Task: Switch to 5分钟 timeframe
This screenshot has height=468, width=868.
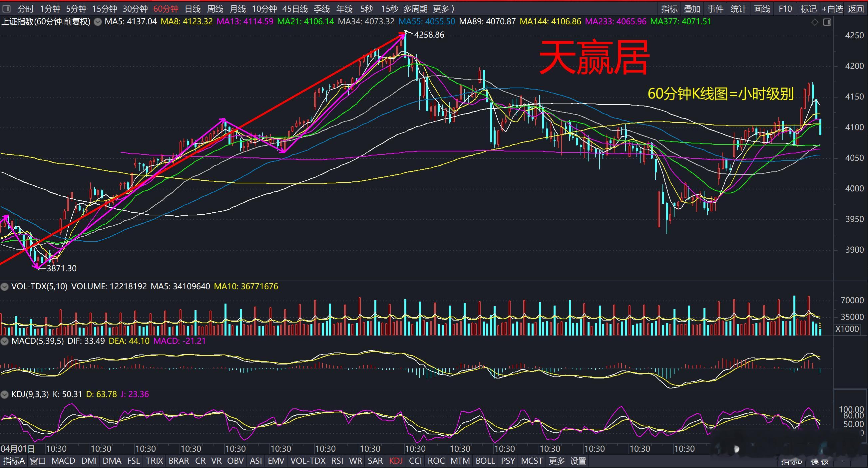Action: coord(76,9)
